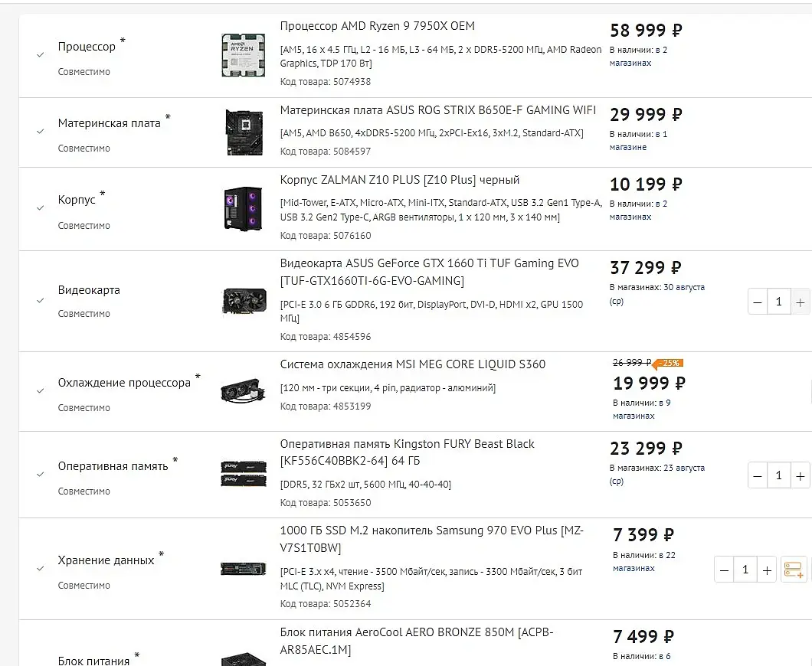
Task: Click the add storage drive icon beside SSD
Action: (x=794, y=570)
